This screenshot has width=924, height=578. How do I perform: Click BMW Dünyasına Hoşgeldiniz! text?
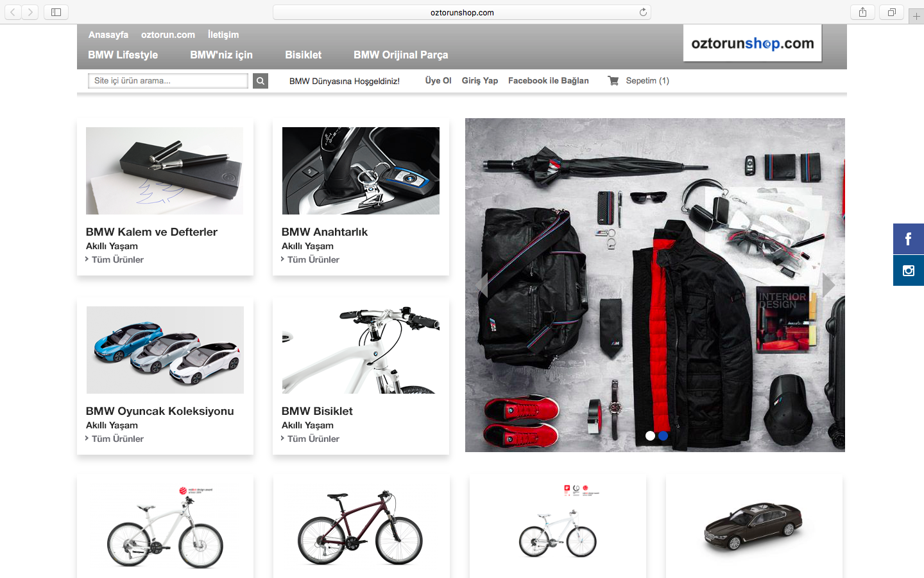(x=345, y=82)
